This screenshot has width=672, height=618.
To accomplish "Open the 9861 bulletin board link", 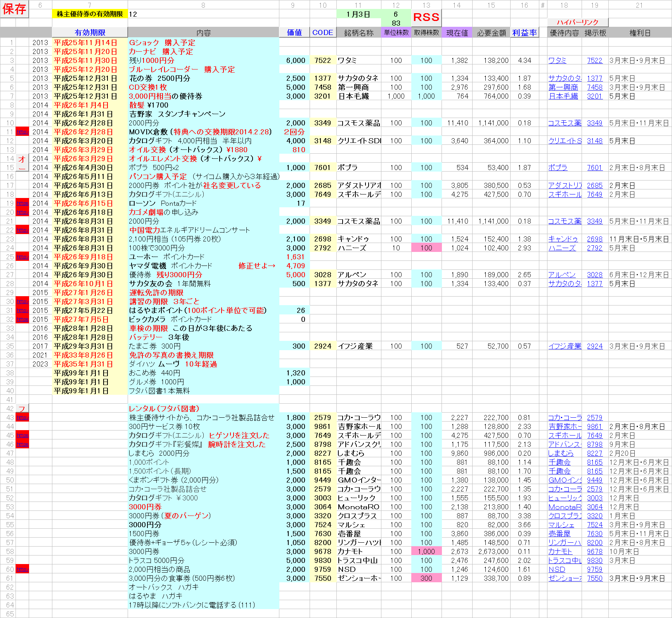I will (595, 427).
